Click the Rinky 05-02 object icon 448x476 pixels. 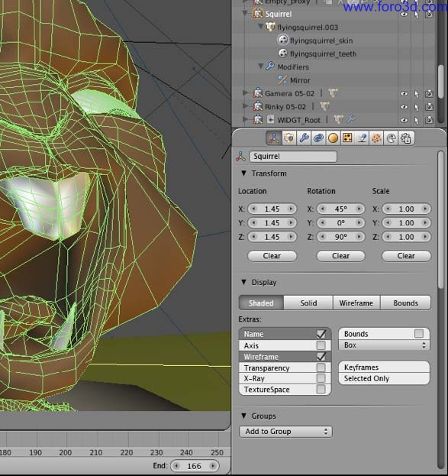click(258, 106)
